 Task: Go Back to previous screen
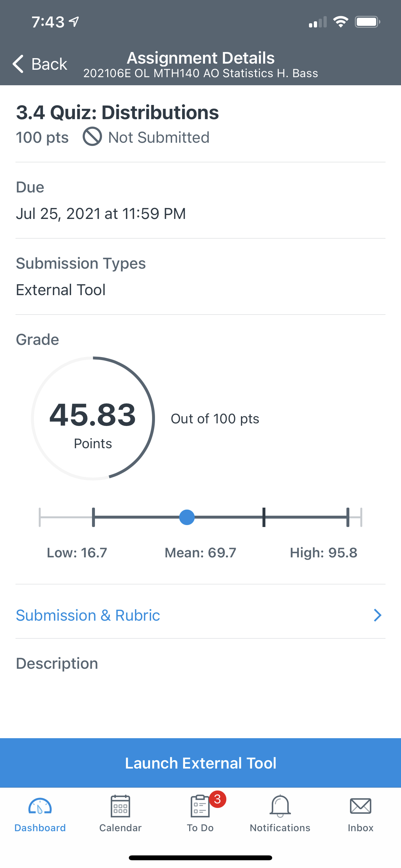[x=40, y=64]
